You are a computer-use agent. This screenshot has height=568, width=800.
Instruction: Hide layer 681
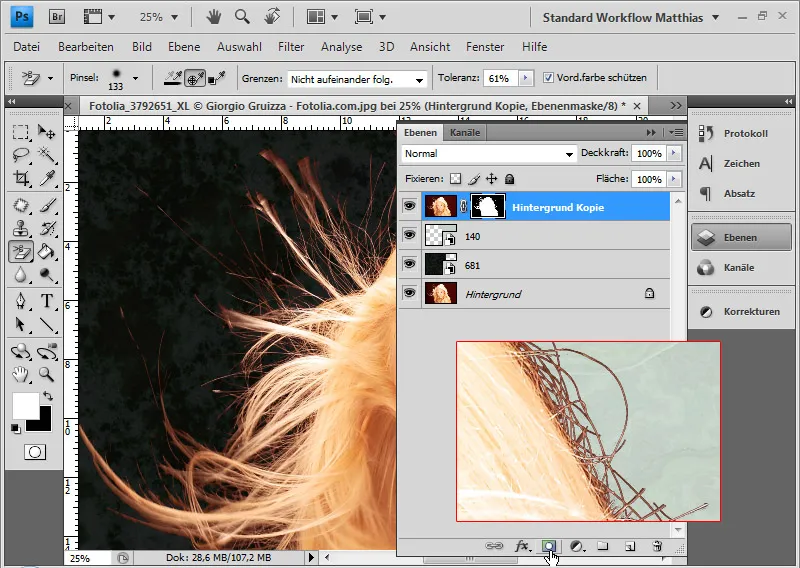(x=409, y=264)
